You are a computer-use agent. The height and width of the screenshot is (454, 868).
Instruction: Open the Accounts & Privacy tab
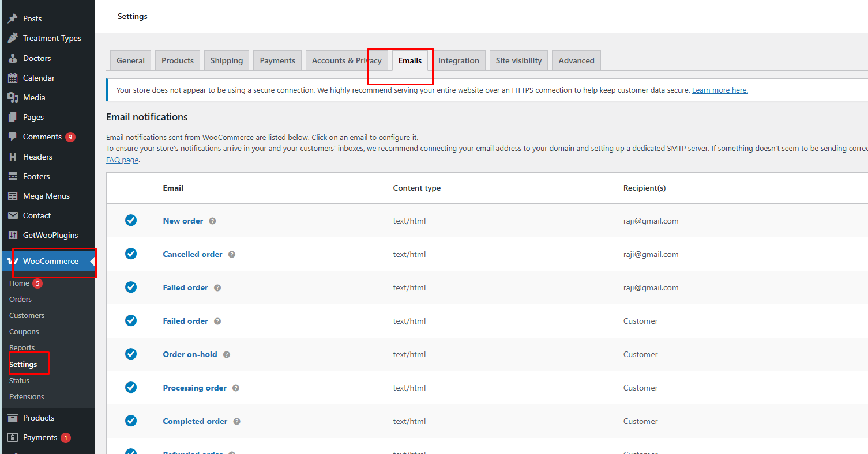click(347, 60)
